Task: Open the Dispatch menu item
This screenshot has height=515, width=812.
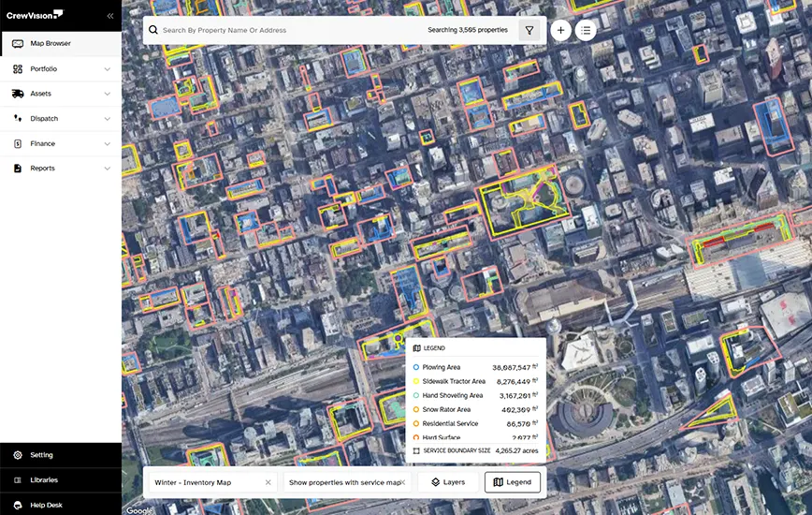Action: point(61,119)
